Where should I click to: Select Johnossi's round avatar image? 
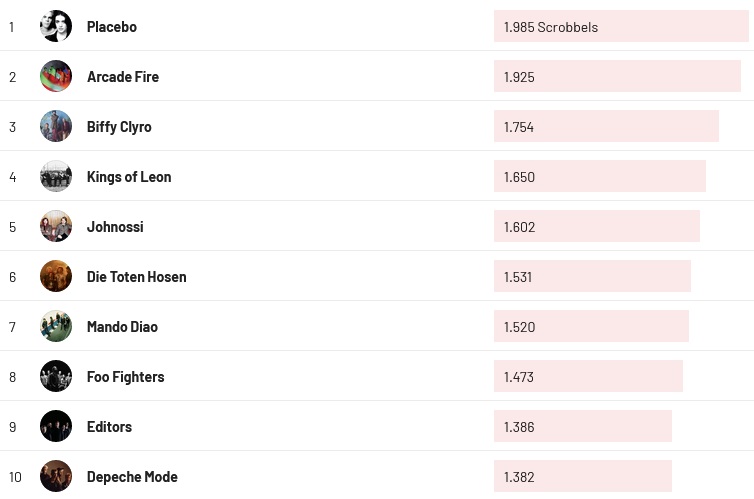point(56,226)
